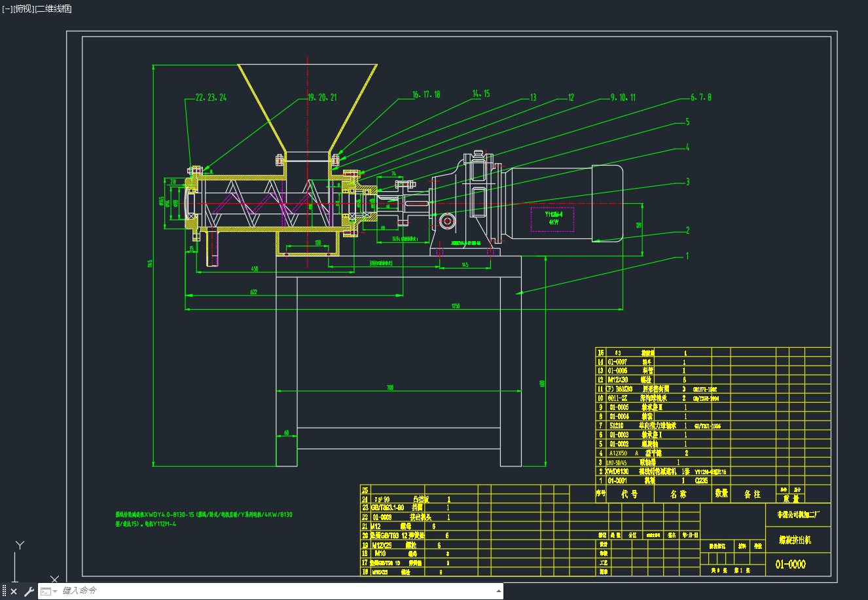Viewport: 868px width, 600px height.
Task: Select the callout label 19、20、21
Action: (322, 98)
